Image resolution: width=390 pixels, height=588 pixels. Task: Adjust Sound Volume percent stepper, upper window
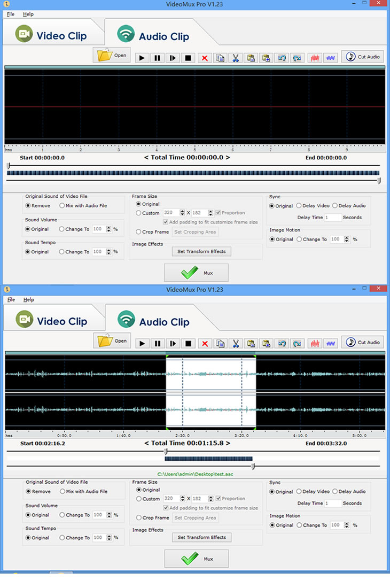pyautogui.click(x=108, y=229)
